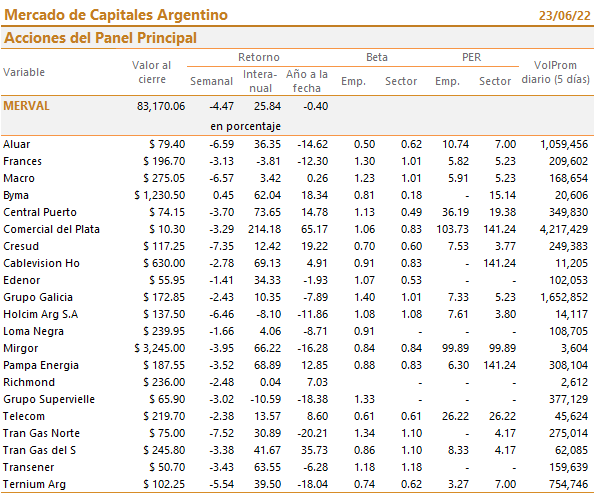Click Tran Gas del S price $ 245.80
Screen dimensions: 594x493
pos(164,450)
